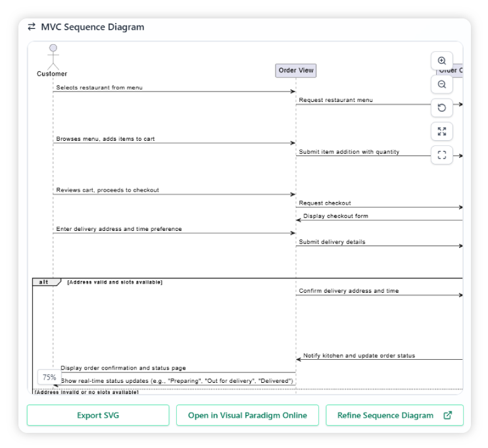Open in Visual Paradigm Online
Screen dimensions: 488x448
tap(247, 415)
